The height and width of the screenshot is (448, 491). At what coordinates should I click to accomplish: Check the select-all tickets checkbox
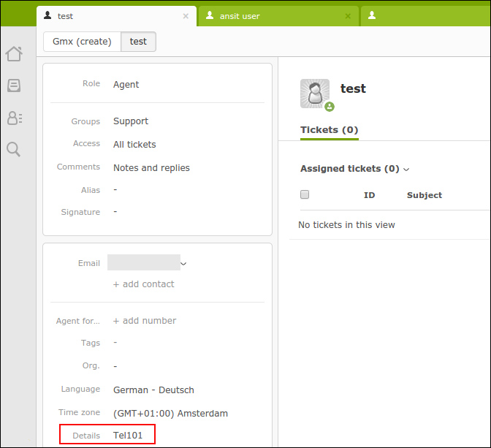coord(305,194)
